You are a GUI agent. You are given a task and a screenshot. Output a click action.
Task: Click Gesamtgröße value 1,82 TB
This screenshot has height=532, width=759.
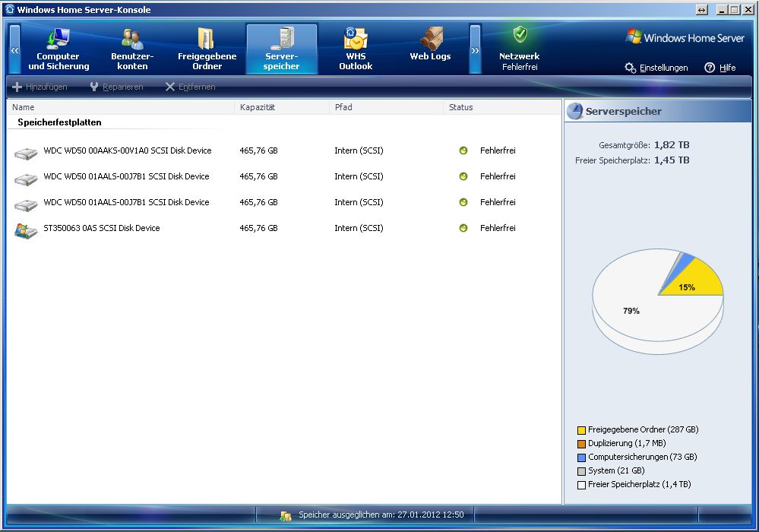tap(672, 144)
